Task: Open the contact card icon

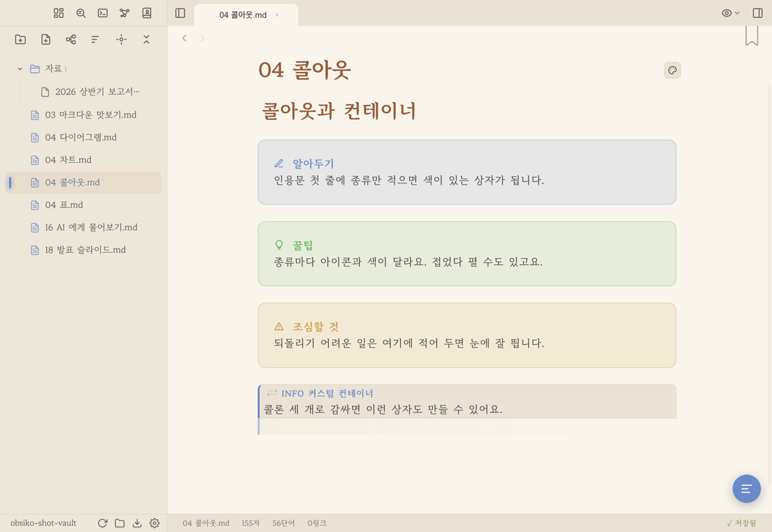Action: (147, 13)
